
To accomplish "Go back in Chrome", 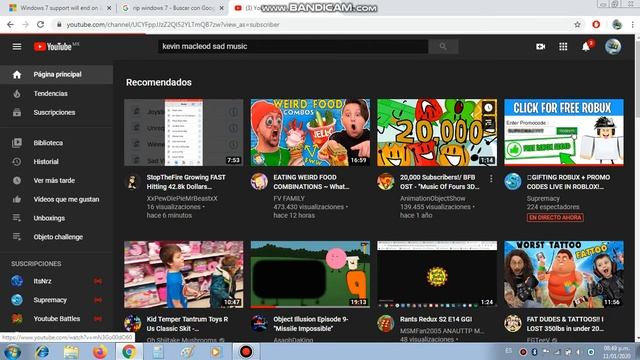I will (x=10, y=24).
